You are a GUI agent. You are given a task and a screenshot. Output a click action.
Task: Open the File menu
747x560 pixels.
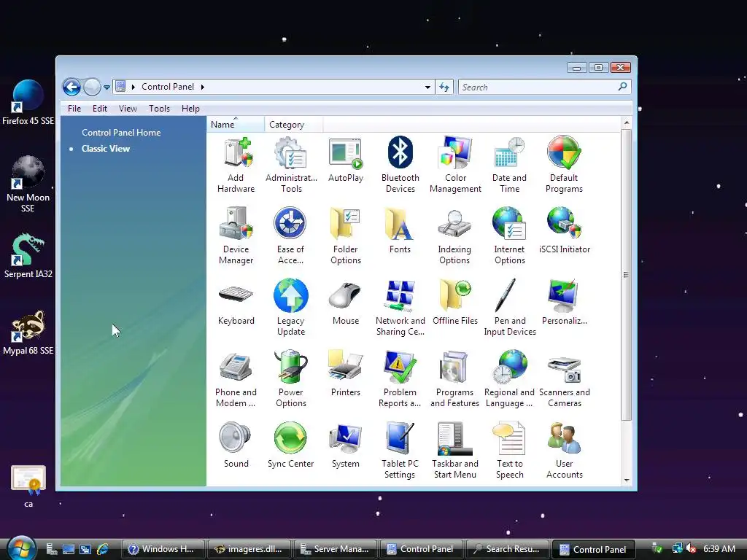pyautogui.click(x=74, y=109)
